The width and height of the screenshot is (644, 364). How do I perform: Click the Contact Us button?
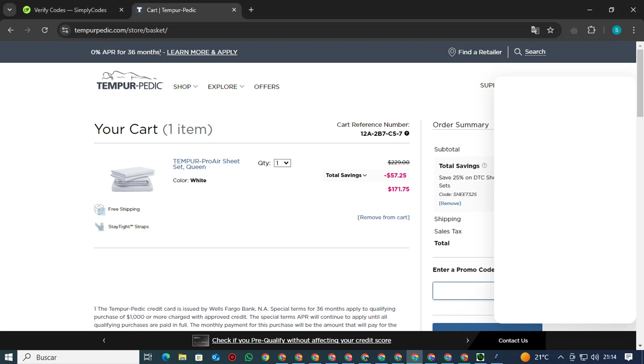(513, 340)
